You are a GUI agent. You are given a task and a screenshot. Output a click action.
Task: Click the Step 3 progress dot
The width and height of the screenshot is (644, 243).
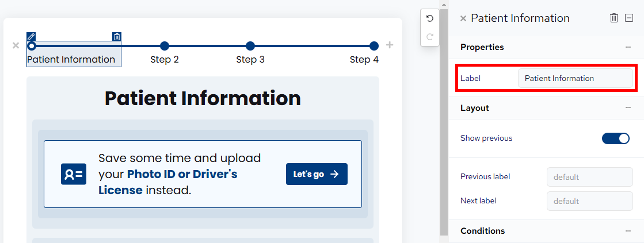point(250,46)
